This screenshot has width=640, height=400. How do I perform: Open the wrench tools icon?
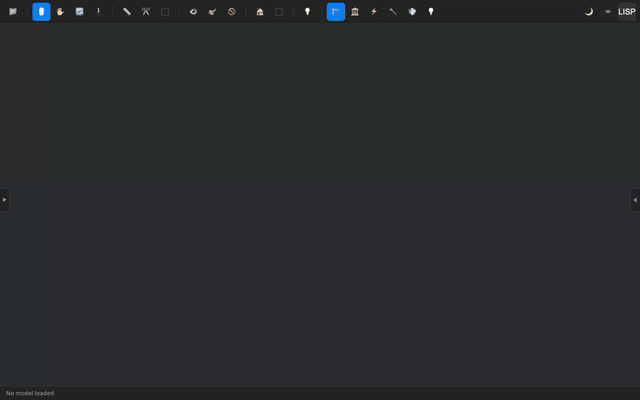pos(393,11)
